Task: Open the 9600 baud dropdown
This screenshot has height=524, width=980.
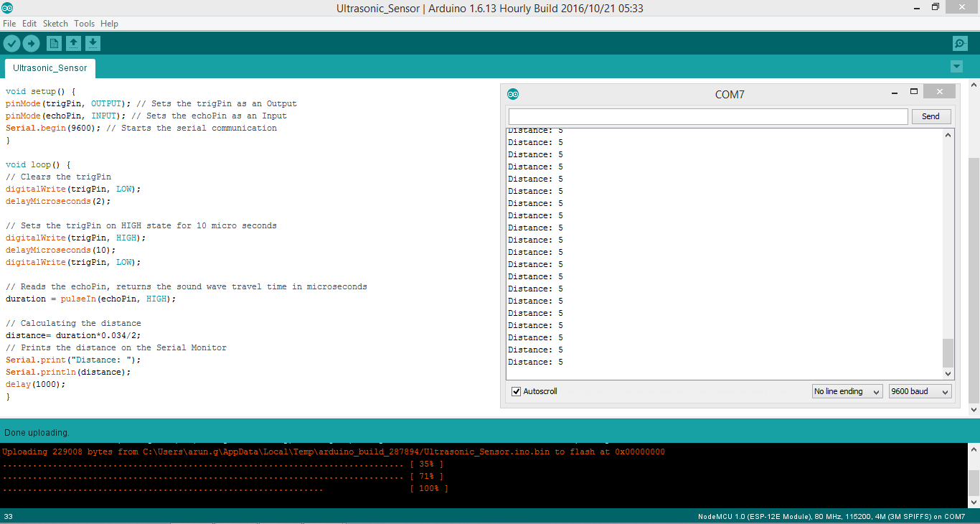Action: [x=920, y=391]
